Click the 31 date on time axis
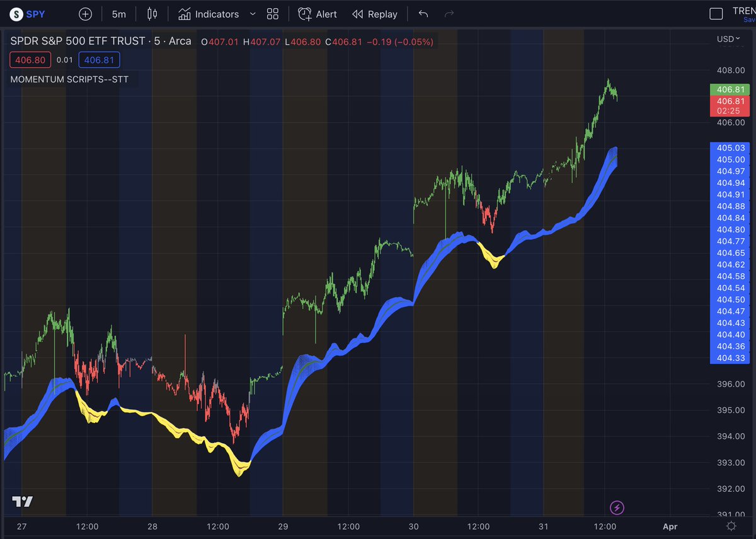 pos(544,526)
